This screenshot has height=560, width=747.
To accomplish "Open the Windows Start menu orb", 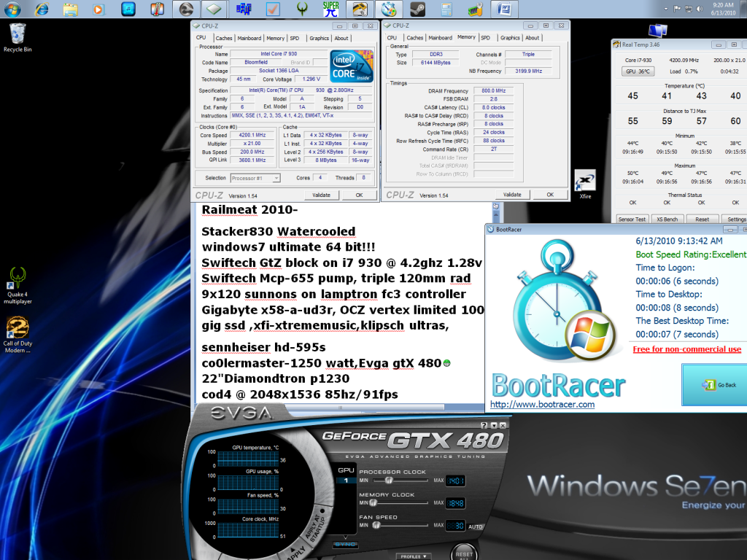I will tap(12, 9).
